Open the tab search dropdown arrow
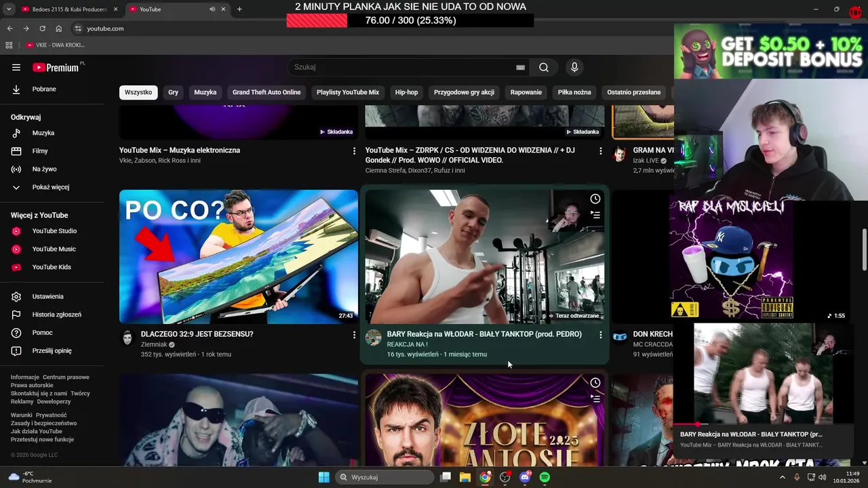Image resolution: width=868 pixels, height=488 pixels. point(8,9)
